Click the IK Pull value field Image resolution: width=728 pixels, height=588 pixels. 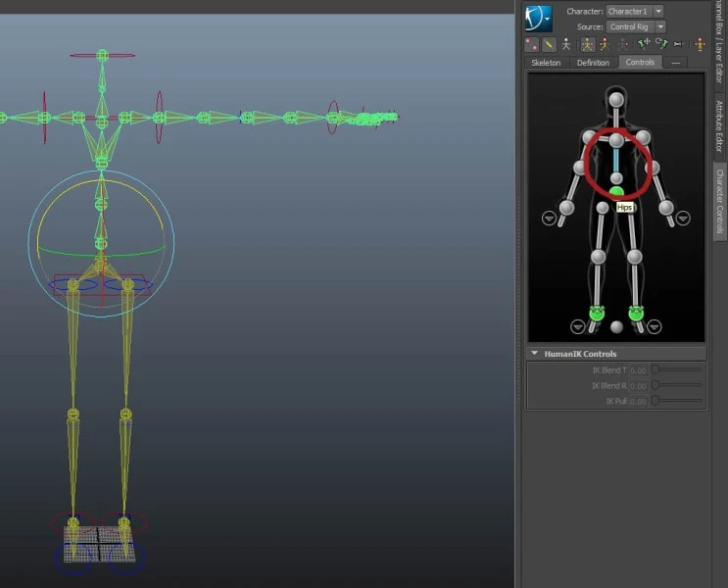[x=637, y=402]
